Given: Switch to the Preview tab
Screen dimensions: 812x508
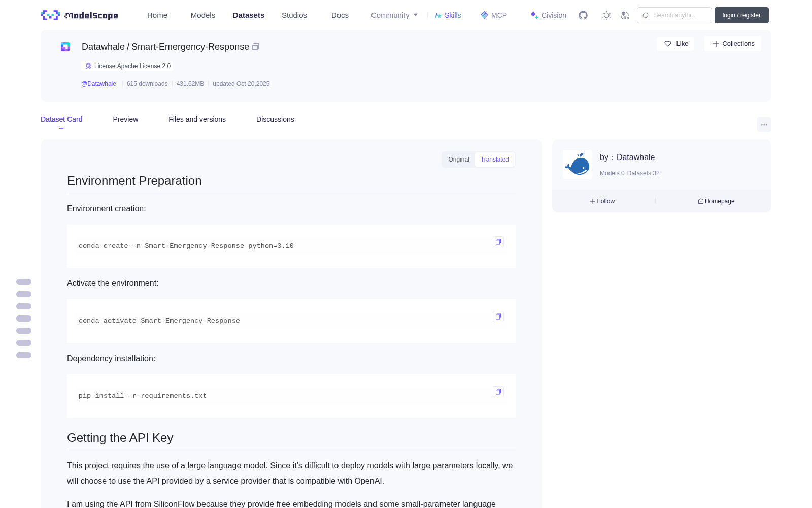Looking at the screenshot, I should tap(125, 119).
